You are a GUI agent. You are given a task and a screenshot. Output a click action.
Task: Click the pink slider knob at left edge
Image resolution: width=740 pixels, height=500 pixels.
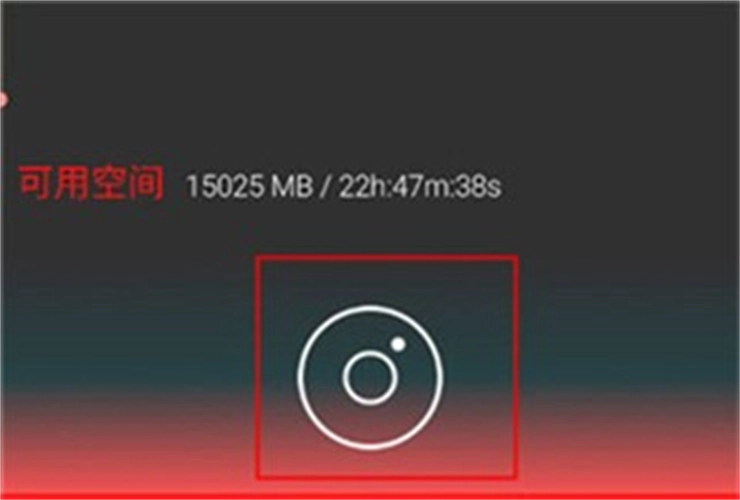2,100
